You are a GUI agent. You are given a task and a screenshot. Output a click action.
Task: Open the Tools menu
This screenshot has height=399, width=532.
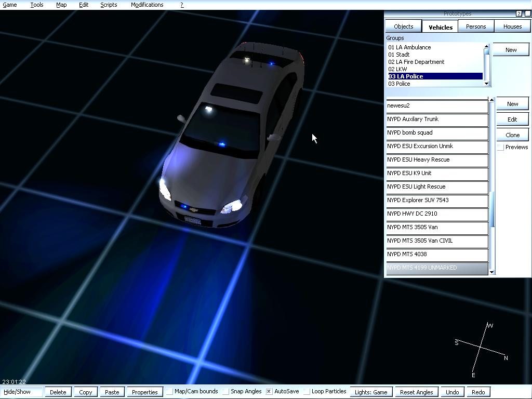pyautogui.click(x=37, y=5)
